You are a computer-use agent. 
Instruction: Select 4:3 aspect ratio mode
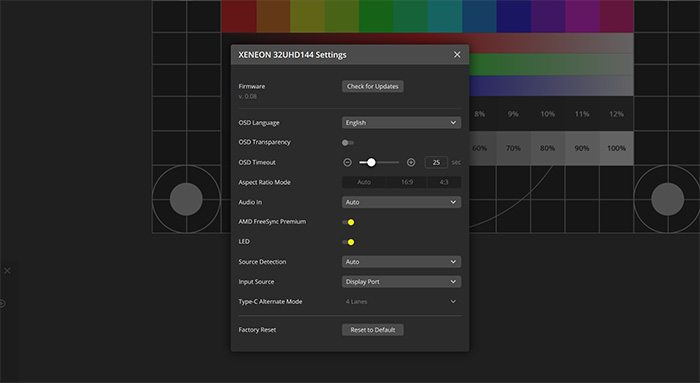[x=444, y=182]
